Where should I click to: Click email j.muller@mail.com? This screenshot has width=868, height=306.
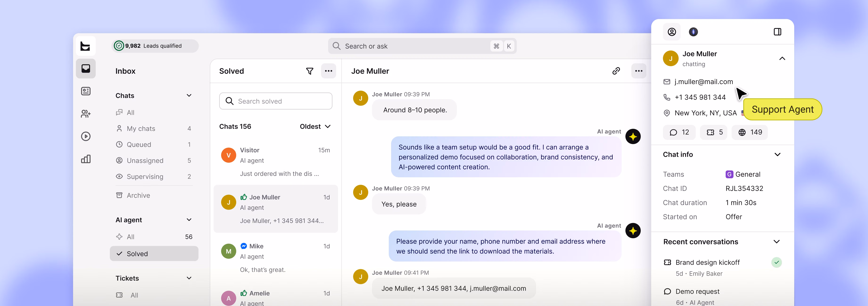pos(703,82)
